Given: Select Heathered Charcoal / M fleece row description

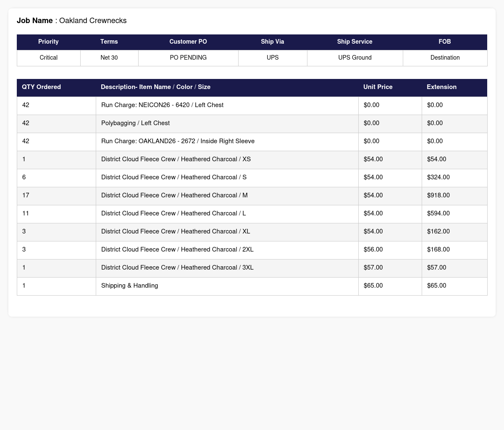Looking at the screenshot, I should point(174,195).
